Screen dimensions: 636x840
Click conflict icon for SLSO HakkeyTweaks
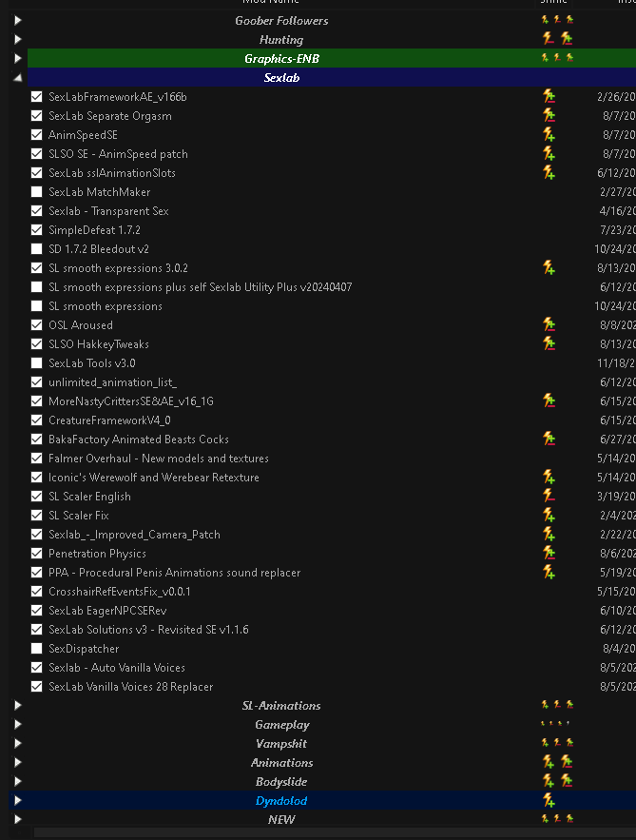click(x=549, y=344)
